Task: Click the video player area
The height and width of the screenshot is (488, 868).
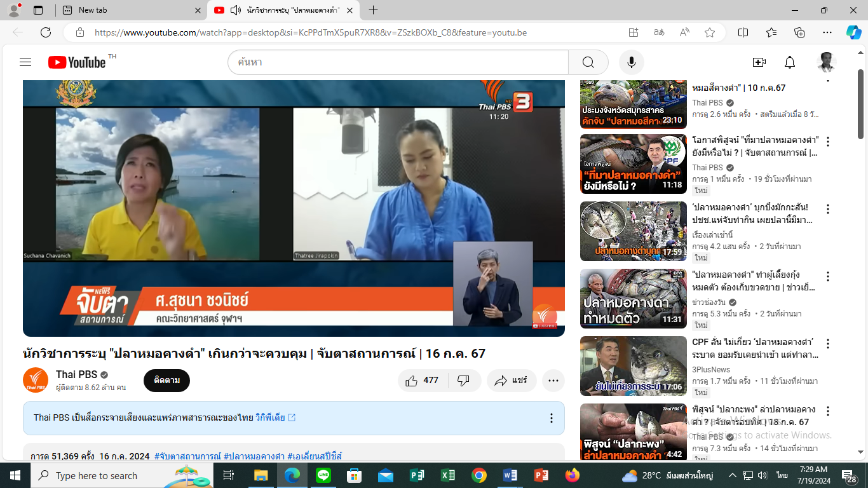Action: point(294,208)
